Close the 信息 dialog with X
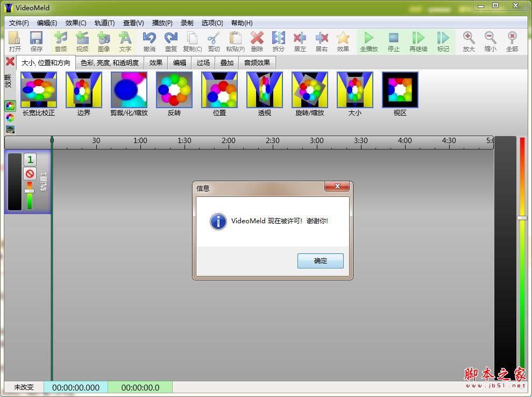 coord(337,186)
